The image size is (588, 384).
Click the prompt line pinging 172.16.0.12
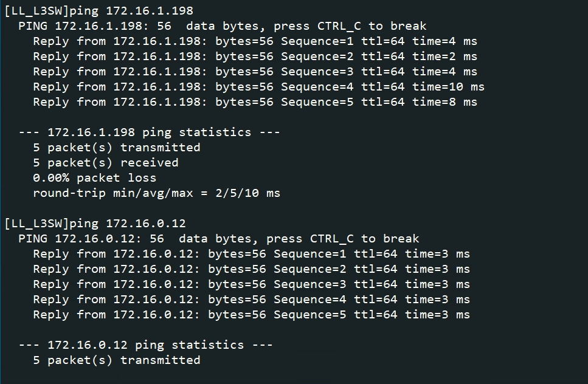pyautogui.click(x=95, y=224)
